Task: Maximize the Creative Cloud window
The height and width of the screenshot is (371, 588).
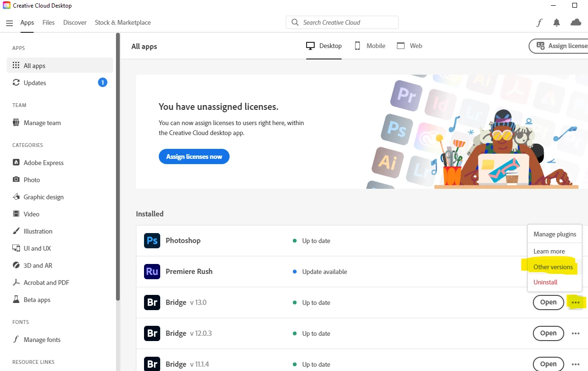Action: (575, 6)
